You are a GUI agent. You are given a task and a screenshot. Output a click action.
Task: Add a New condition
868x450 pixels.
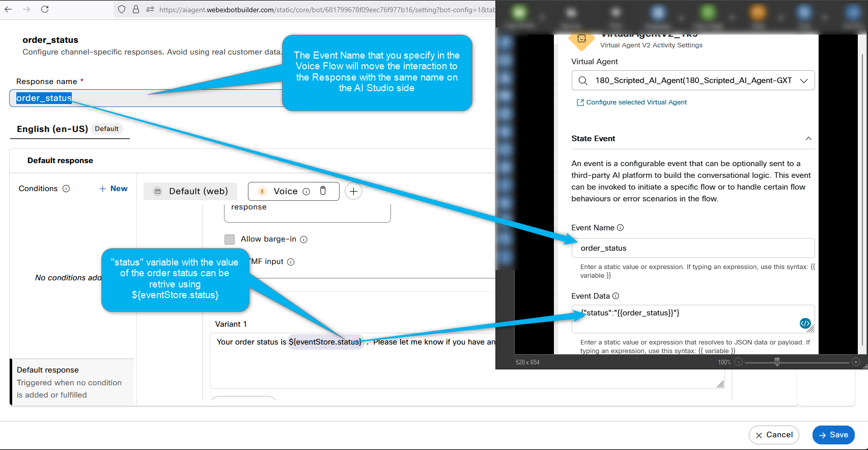pyautogui.click(x=113, y=189)
